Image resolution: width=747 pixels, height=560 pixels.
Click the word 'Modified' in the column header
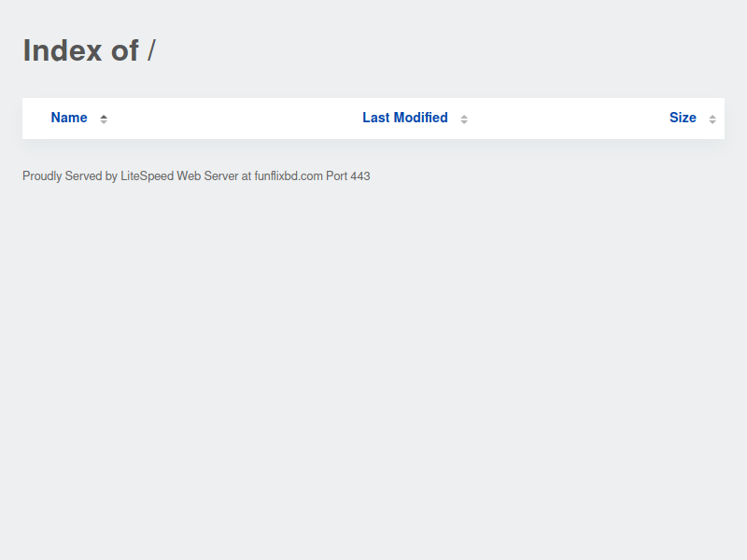421,118
